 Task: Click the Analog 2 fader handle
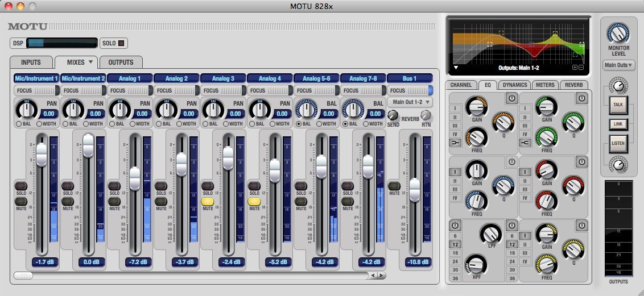pos(181,164)
